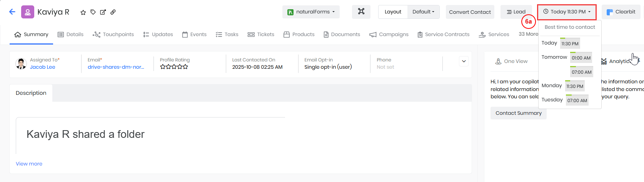Open the Jacob Lee assigned user link
Screen dimensions: 644x182
[x=43, y=67]
